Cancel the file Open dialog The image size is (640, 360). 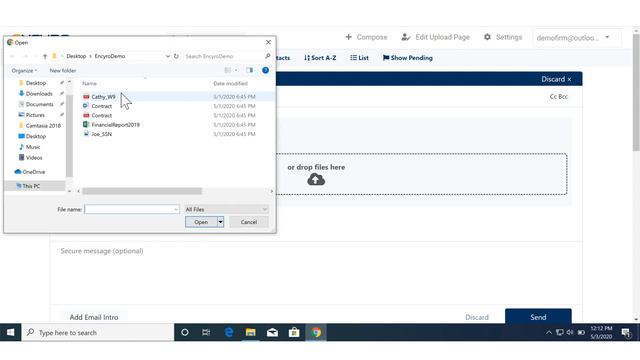click(249, 222)
